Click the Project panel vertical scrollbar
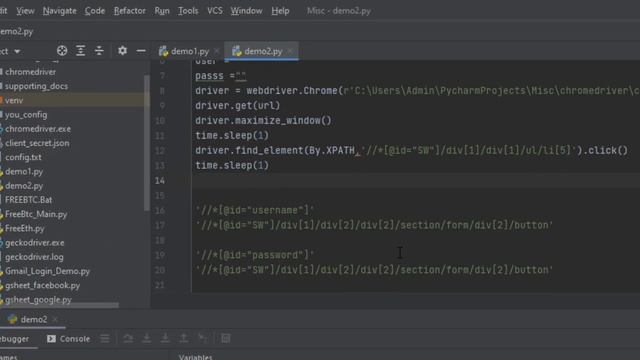 147,142
